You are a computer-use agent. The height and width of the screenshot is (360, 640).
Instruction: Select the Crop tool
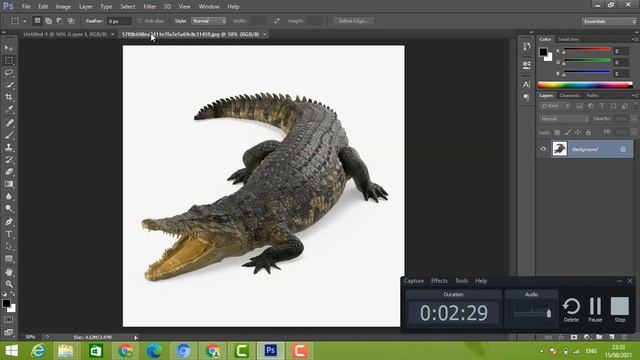pos(9,97)
